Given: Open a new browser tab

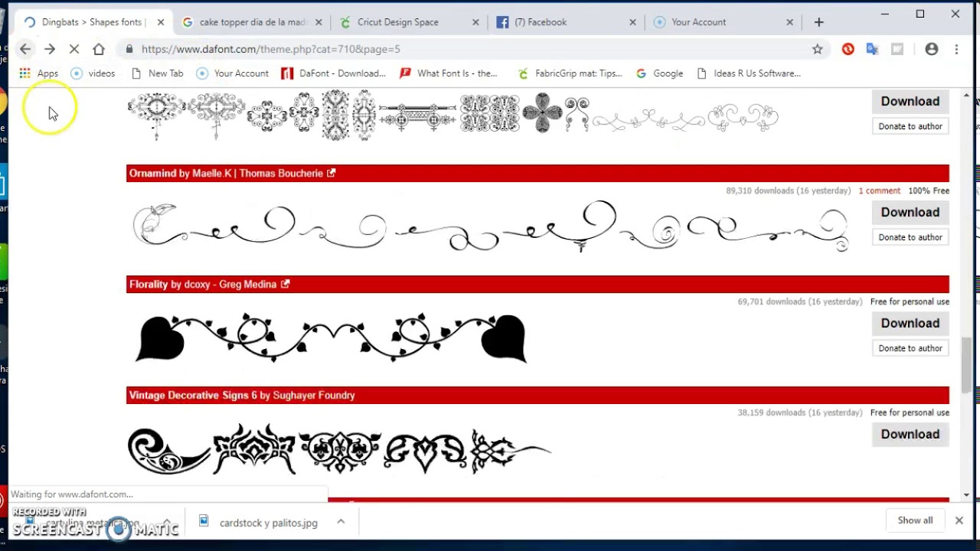Looking at the screenshot, I should 819,22.
